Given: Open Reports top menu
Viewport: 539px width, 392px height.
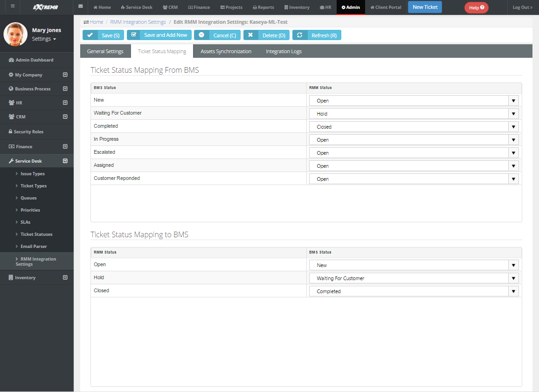Looking at the screenshot, I should pos(263,7).
